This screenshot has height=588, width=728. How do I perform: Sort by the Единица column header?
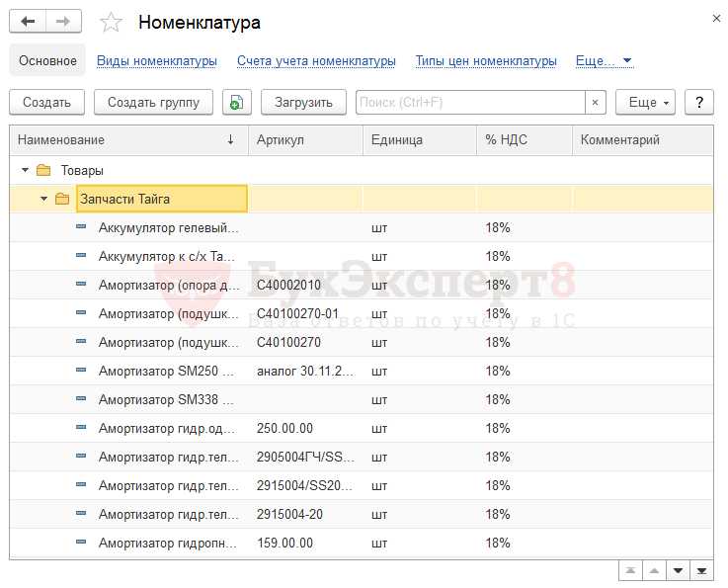click(420, 139)
